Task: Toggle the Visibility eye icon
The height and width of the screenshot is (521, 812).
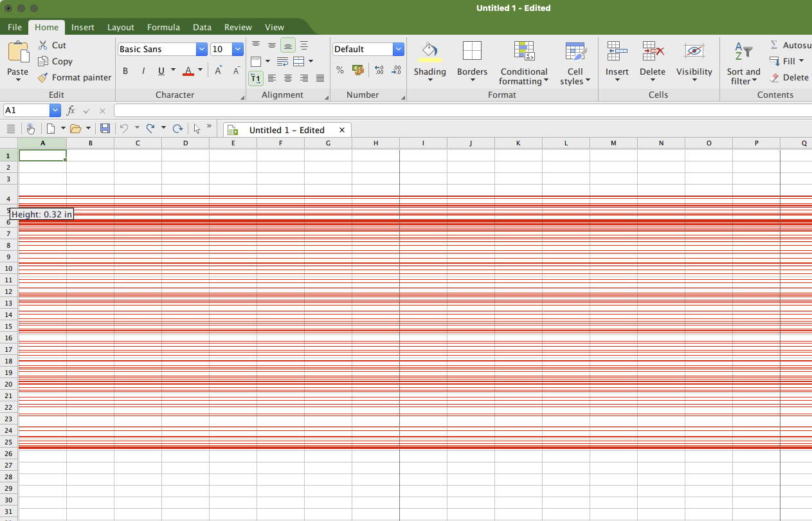Action: (x=694, y=51)
